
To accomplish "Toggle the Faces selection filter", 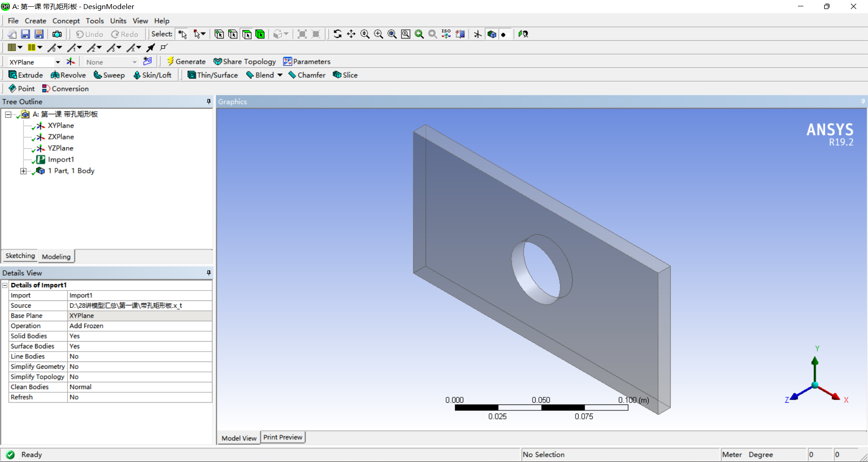I will (x=247, y=34).
